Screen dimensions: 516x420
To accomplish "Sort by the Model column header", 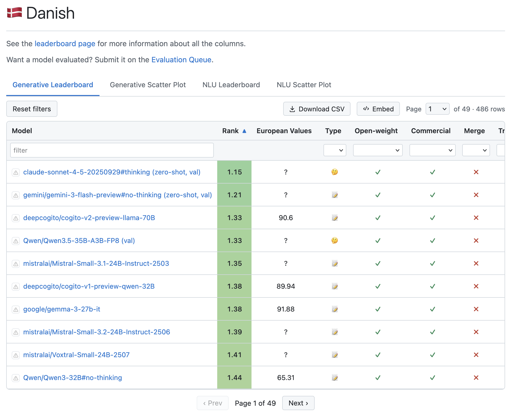I will pos(22,131).
